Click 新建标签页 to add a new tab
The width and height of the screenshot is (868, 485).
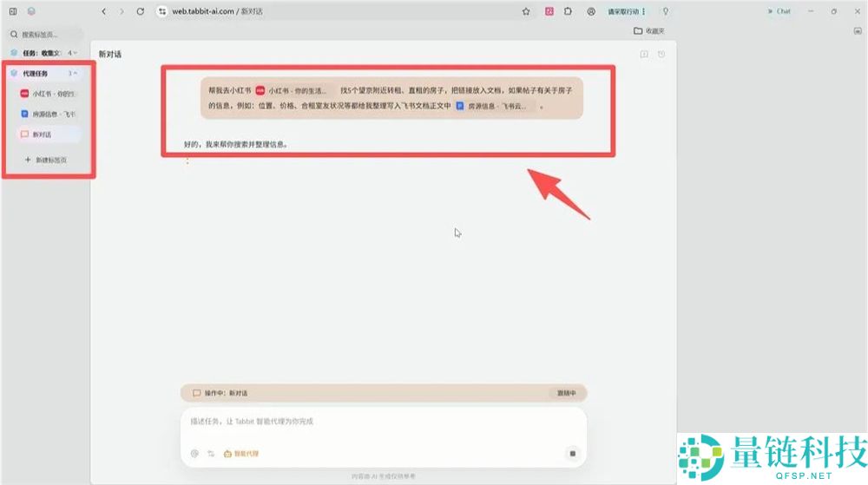pyautogui.click(x=46, y=160)
